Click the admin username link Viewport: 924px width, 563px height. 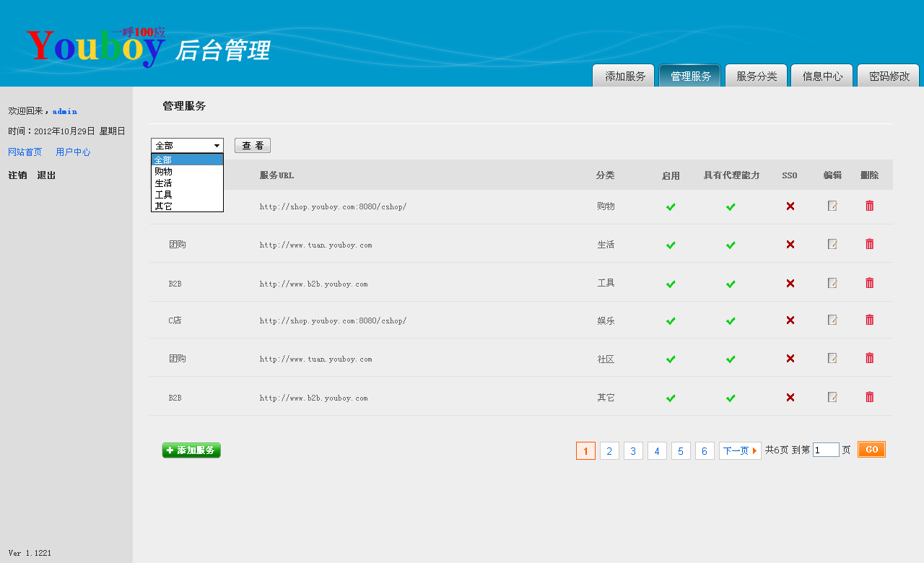pos(65,111)
